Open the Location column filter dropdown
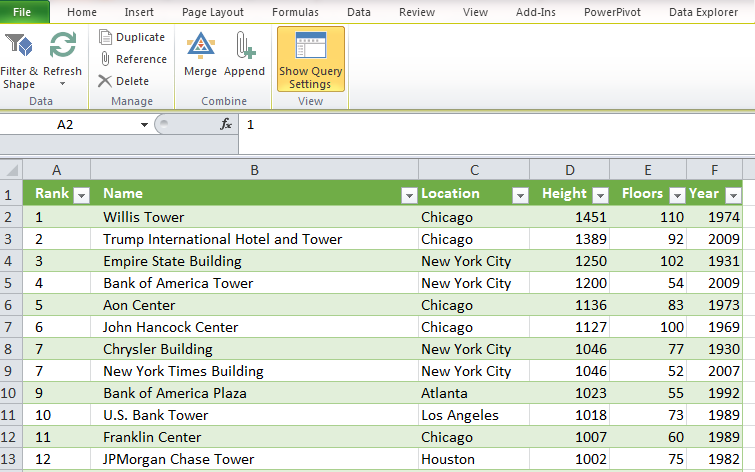 click(x=520, y=195)
